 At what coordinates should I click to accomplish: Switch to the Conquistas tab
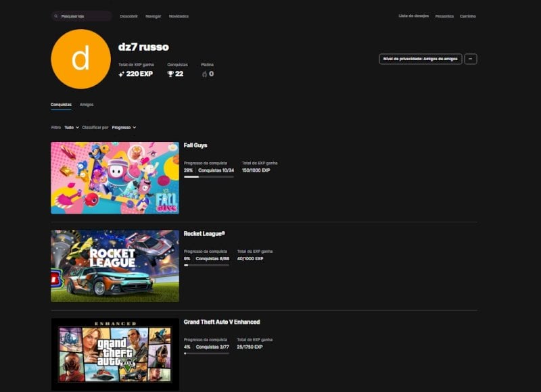pos(61,105)
